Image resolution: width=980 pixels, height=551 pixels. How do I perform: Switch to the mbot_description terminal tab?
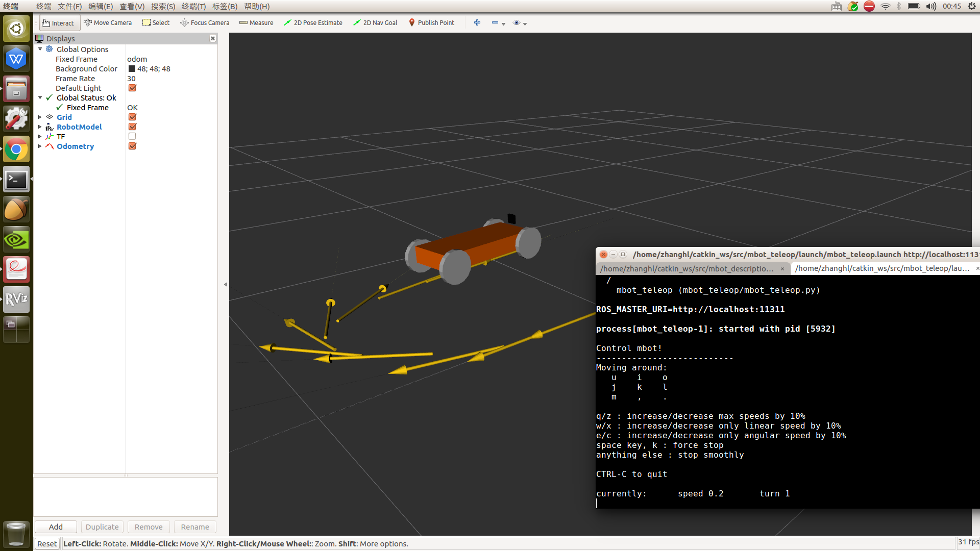point(687,268)
